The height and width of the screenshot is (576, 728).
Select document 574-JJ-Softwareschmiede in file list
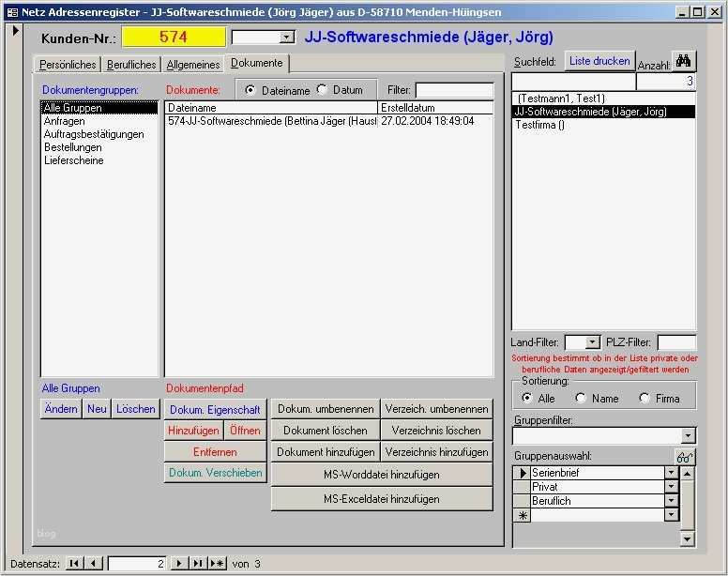click(328, 121)
